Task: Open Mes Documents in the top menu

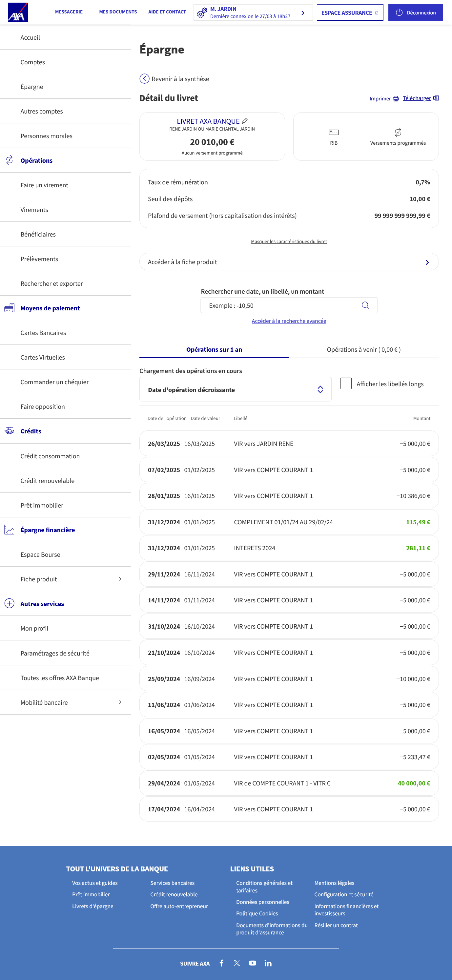Action: pyautogui.click(x=118, y=12)
